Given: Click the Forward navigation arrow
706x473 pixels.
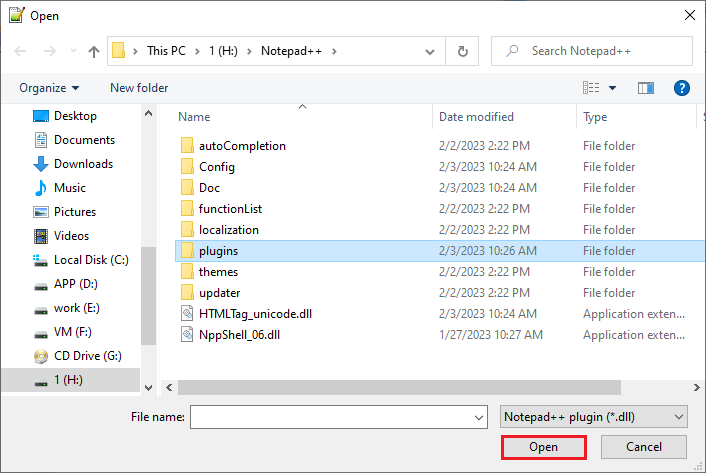Looking at the screenshot, I should click(x=50, y=51).
